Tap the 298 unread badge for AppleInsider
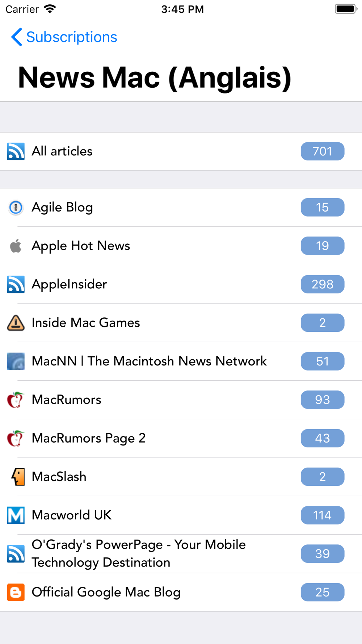The width and height of the screenshot is (362, 644). point(322,284)
